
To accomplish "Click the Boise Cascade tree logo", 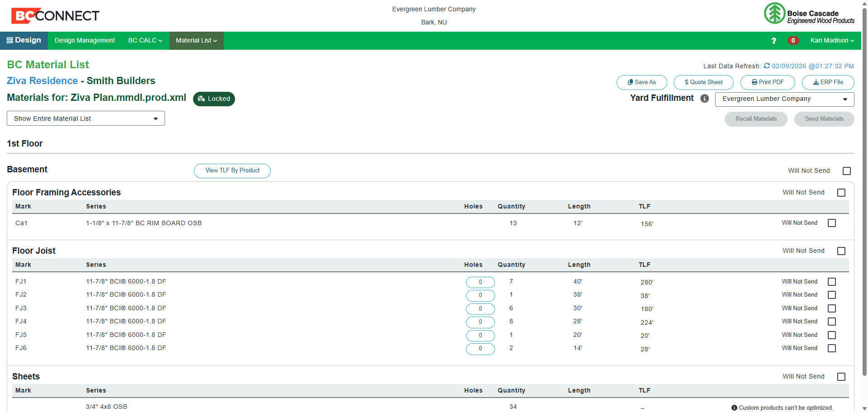I will (774, 13).
